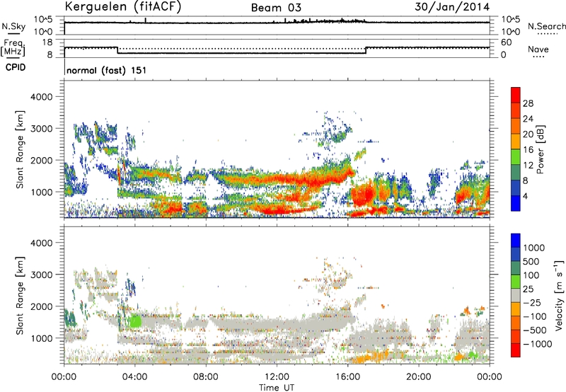Click the date '30/Jan/2014'
Screen dimensions: 566x392
[x=452, y=7]
